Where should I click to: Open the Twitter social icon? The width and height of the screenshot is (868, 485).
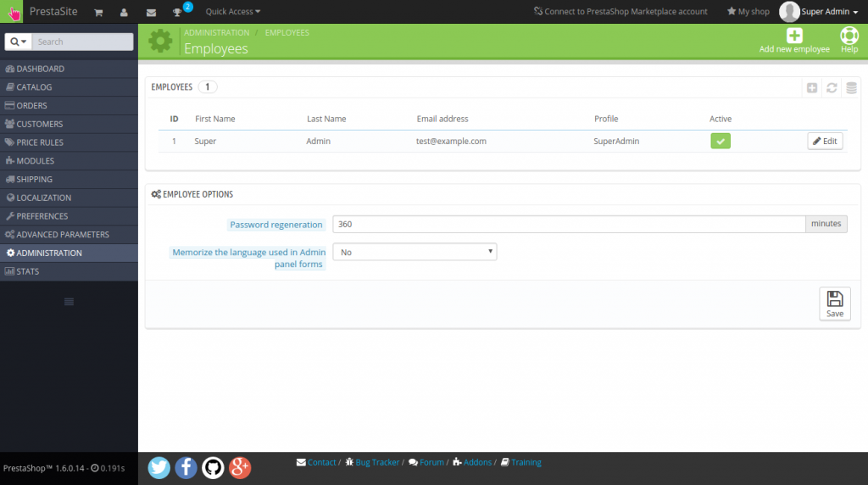(159, 468)
